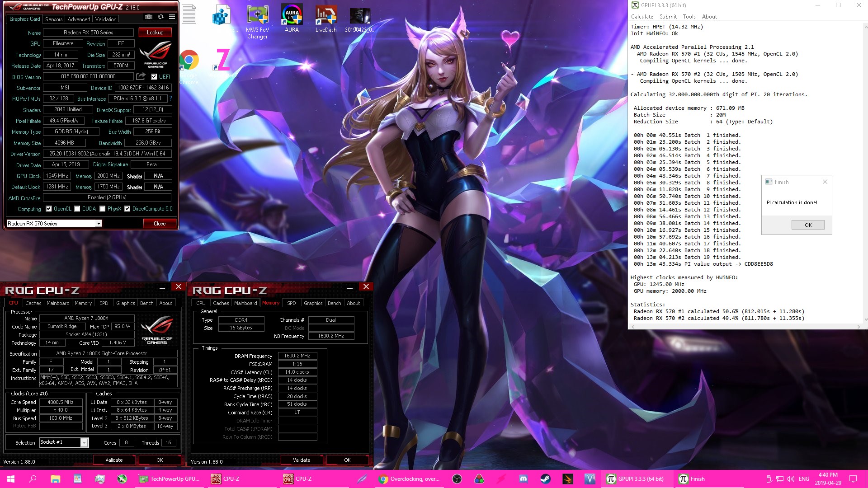Open Steam from the taskbar

tap(546, 479)
